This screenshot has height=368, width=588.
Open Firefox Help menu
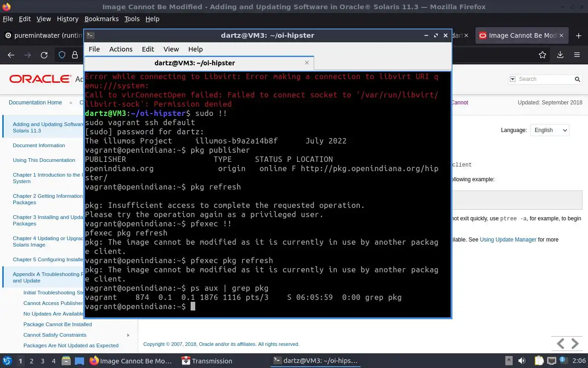point(152,19)
